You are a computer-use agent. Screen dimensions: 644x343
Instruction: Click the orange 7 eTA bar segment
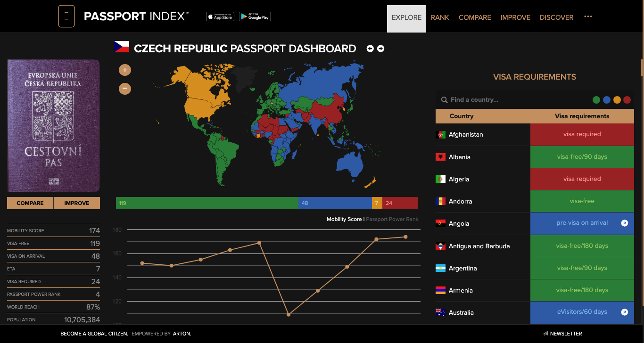[377, 203]
